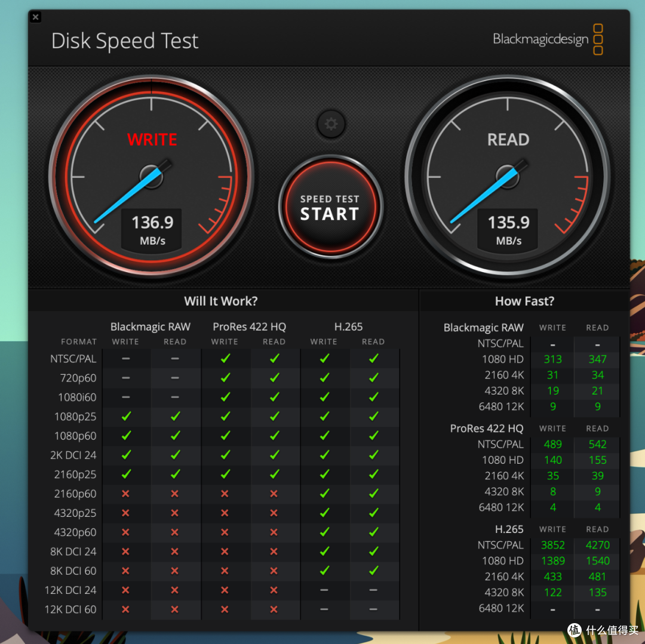Click Blackmagic RAW read checkmark for 2K DCI 24
Image resolution: width=645 pixels, height=644 pixels.
point(175,455)
